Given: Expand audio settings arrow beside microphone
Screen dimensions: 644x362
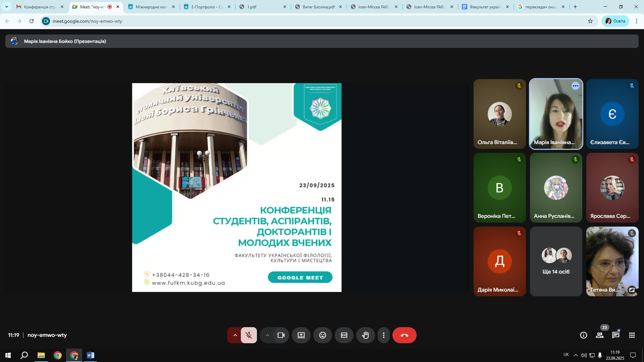Looking at the screenshot, I should pyautogui.click(x=235, y=335).
